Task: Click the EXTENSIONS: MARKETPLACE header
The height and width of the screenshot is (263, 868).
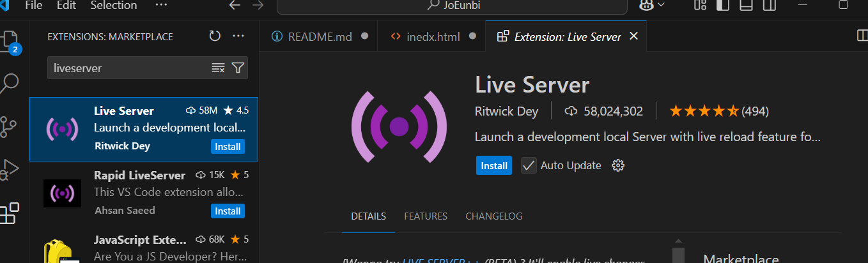Action: [x=110, y=37]
